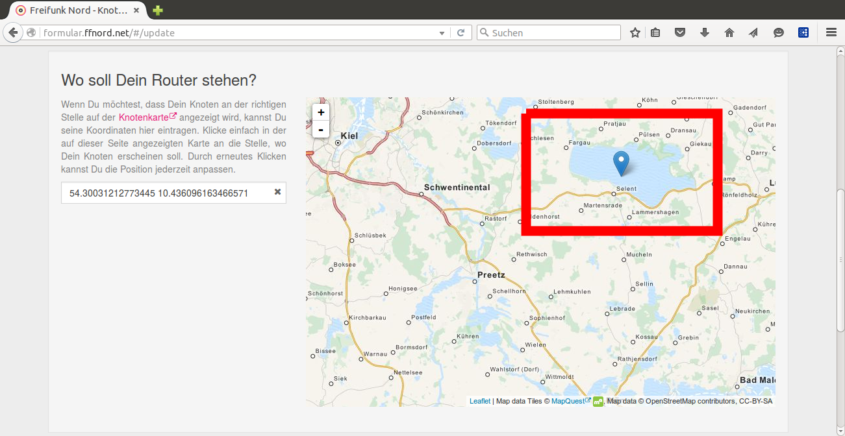
Task: Click the Leaflet attribution link
Action: click(480, 401)
